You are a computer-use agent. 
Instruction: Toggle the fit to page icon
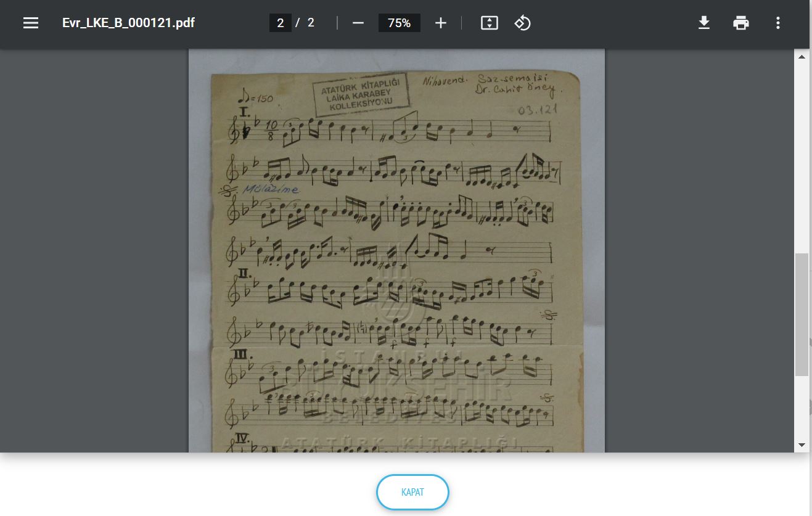tap(489, 23)
